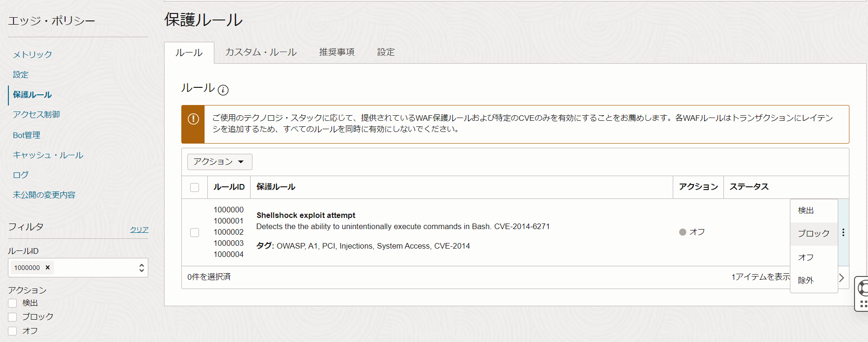This screenshot has height=342, width=868.
Task: Tick the オフ filter checkbox
Action: [x=13, y=331]
